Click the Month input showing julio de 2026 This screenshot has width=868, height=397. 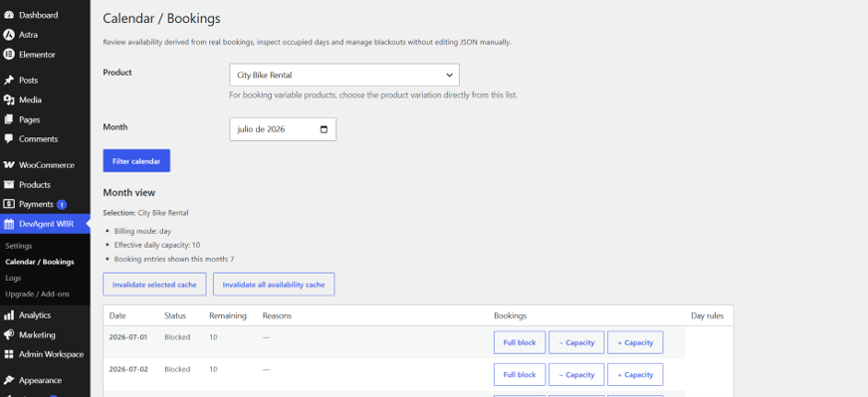coord(283,129)
